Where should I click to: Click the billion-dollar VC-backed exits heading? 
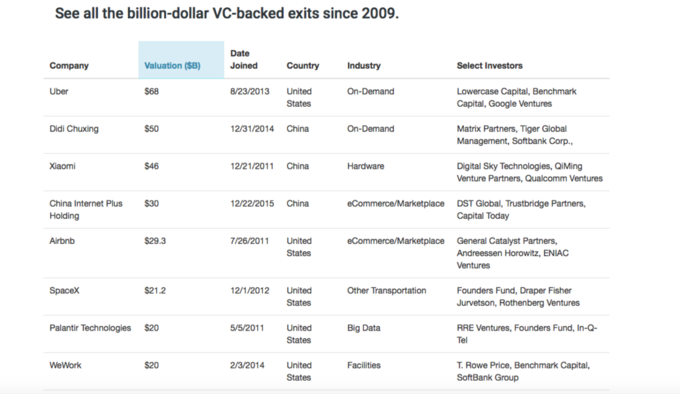coord(227,13)
